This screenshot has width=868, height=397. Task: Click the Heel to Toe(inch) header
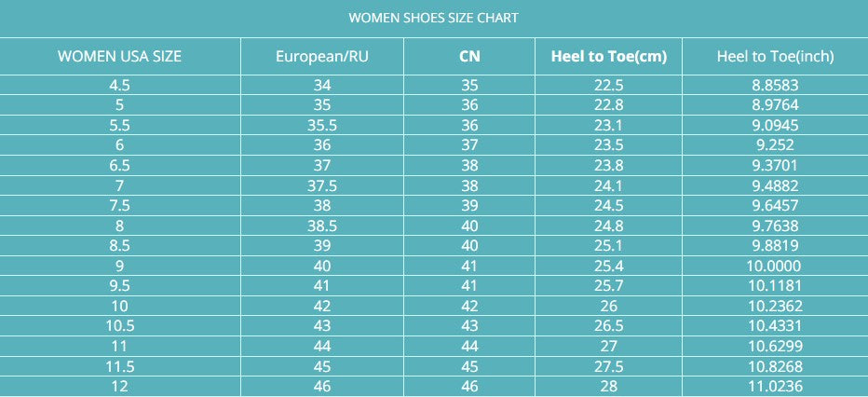[x=775, y=56]
